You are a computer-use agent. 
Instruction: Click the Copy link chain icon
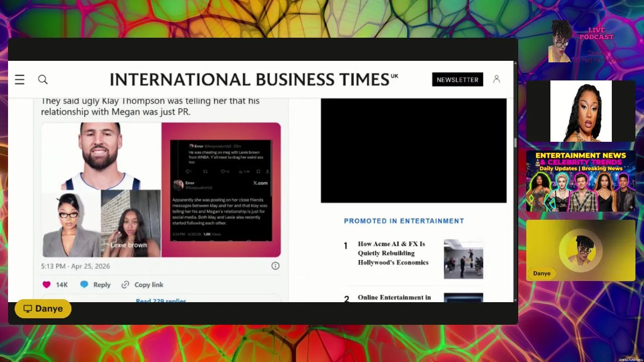click(125, 285)
